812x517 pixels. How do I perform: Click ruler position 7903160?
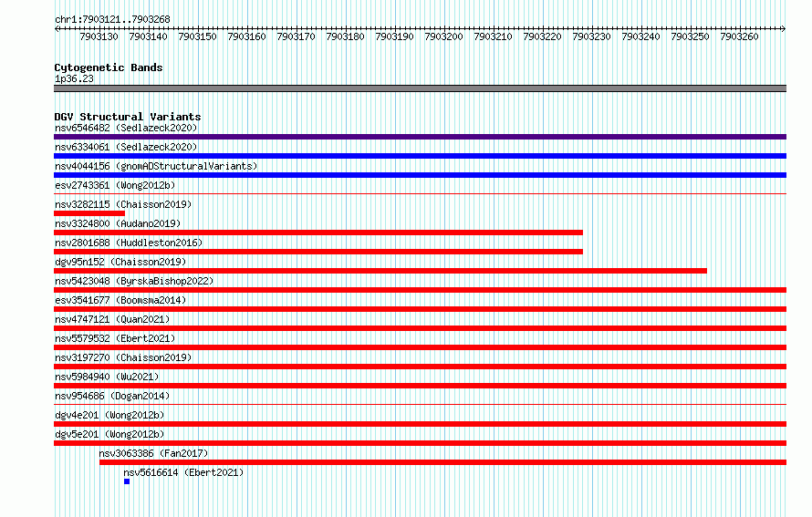pyautogui.click(x=246, y=36)
